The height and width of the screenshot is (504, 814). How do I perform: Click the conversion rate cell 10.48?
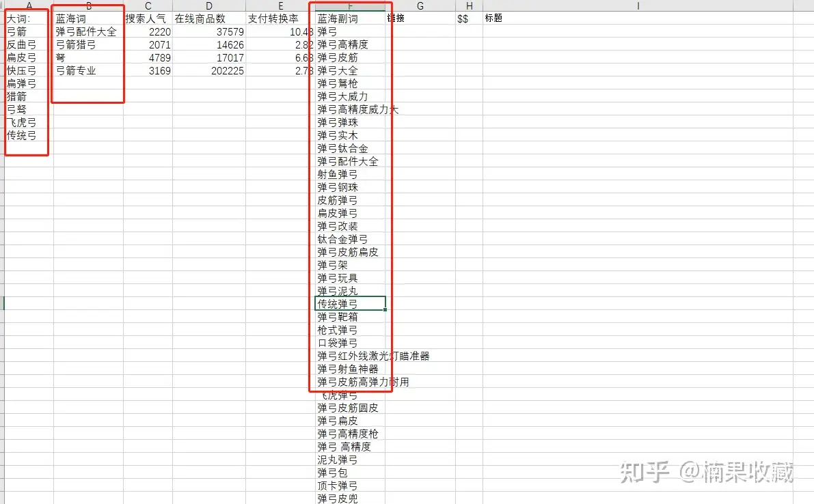tap(280, 31)
